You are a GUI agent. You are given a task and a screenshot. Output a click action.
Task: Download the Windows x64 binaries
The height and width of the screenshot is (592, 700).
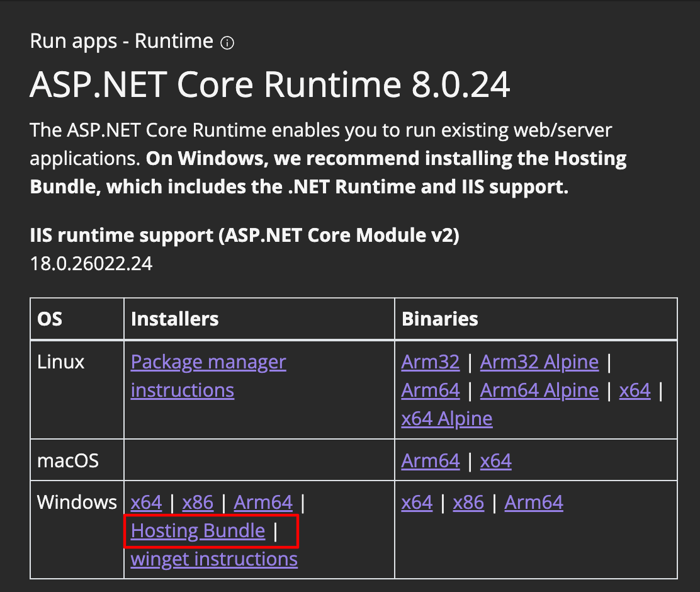coord(417,503)
